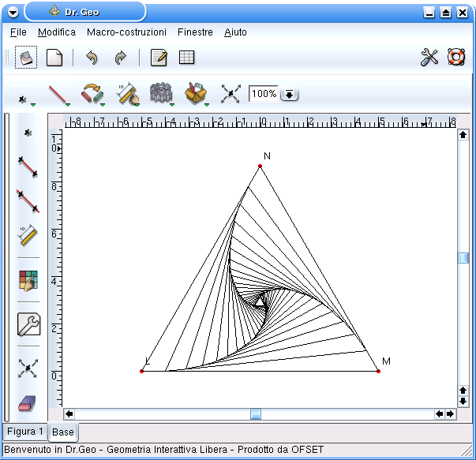The image size is (476, 460).
Task: Open the color style palette tool
Action: click(x=28, y=281)
